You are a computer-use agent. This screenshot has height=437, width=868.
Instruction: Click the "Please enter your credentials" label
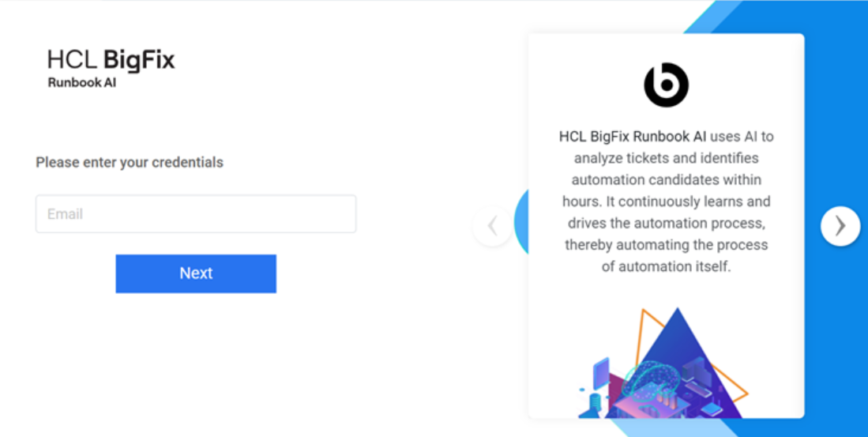pos(130,163)
